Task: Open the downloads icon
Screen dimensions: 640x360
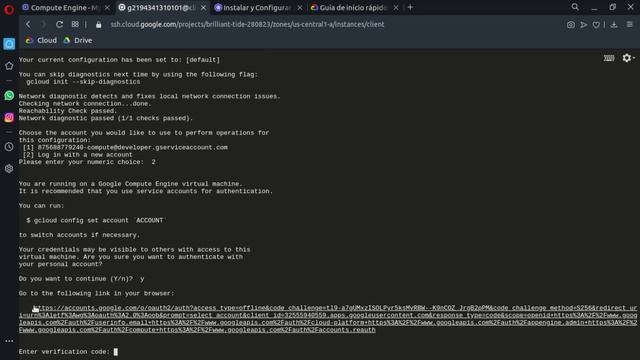Action: point(614,25)
